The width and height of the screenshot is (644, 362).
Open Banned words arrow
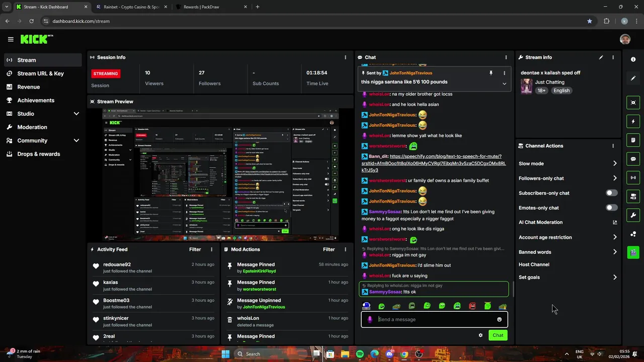point(615,252)
